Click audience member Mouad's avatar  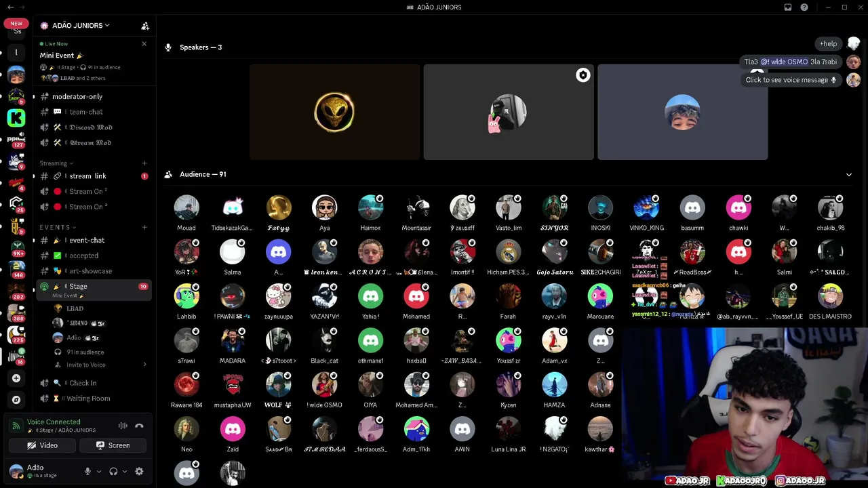pyautogui.click(x=186, y=208)
